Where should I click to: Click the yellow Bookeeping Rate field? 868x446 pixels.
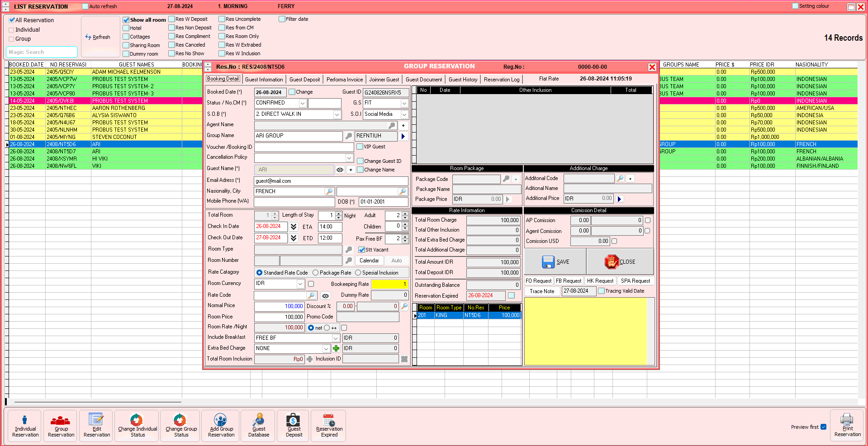pyautogui.click(x=389, y=284)
